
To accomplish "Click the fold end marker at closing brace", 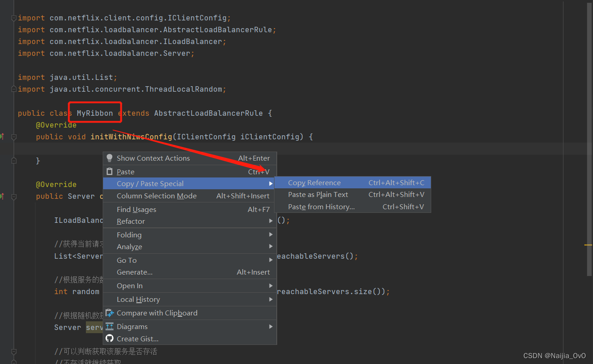I will point(14,160).
